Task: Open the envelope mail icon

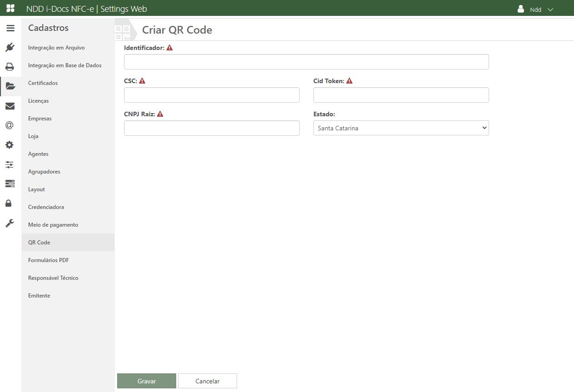Action: coord(10,106)
